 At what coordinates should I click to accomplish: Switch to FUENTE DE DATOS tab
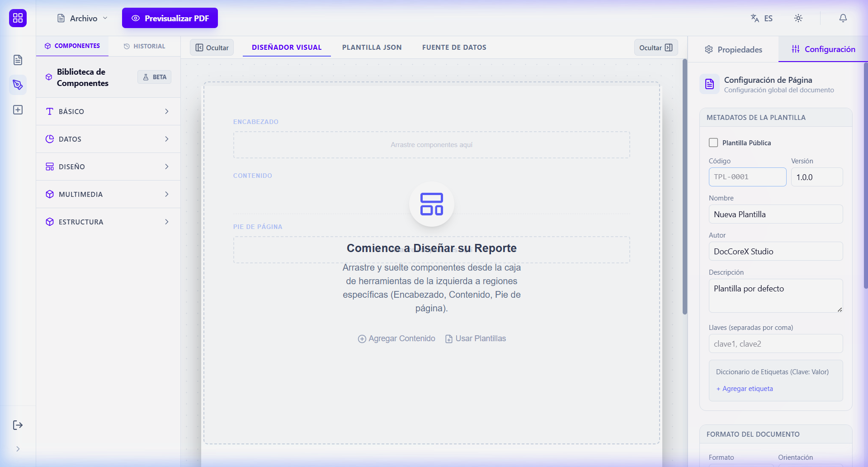[x=454, y=47]
